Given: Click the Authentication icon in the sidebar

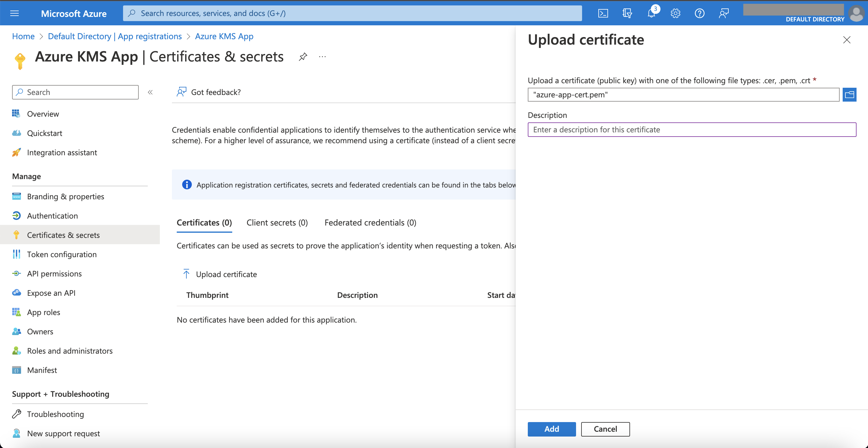Looking at the screenshot, I should pyautogui.click(x=16, y=215).
